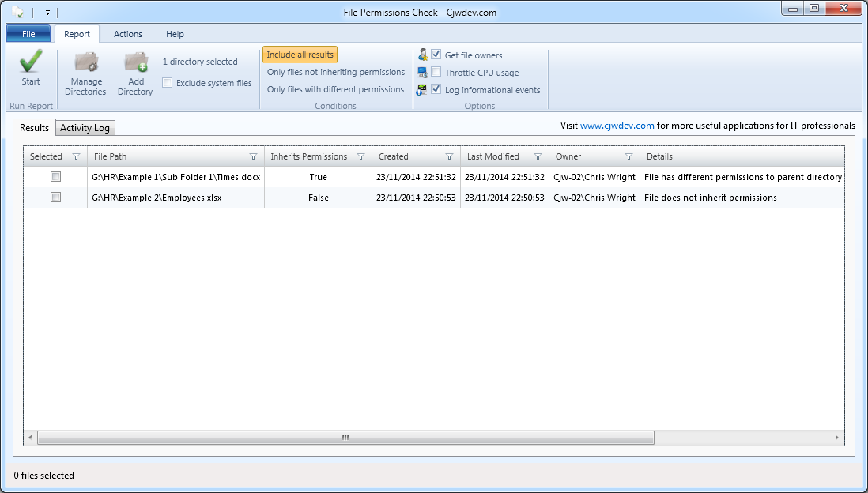Viewport: 868px width, 493px height.
Task: Click the horizontal scrollbar thumb
Action: (x=345, y=437)
